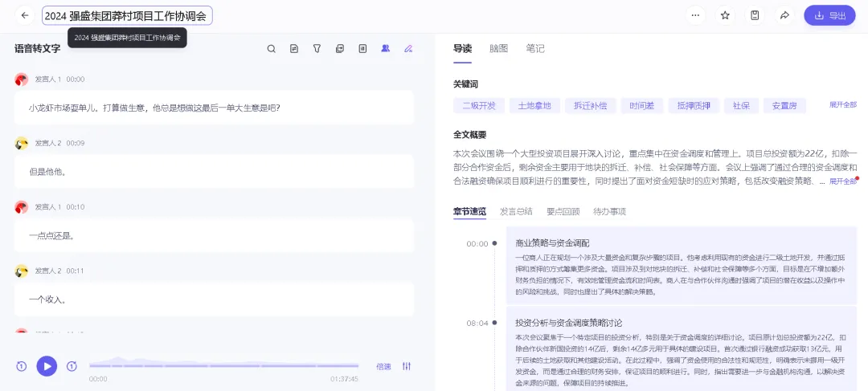
Task: Click speaker label 发言人 2 at 00:09
Action: coord(49,143)
